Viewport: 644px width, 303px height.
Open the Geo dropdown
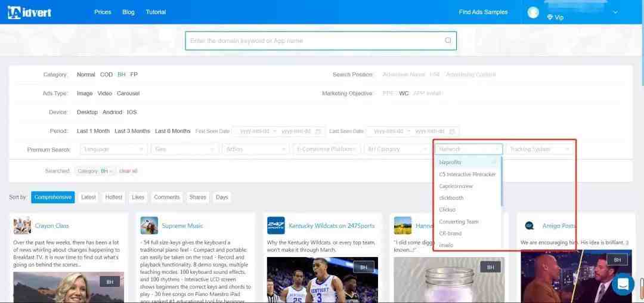pyautogui.click(x=184, y=150)
